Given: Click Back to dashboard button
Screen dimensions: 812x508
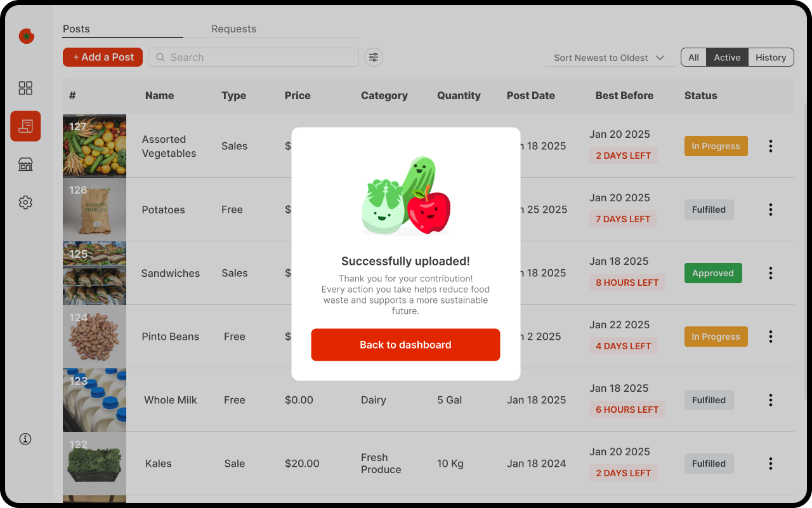Looking at the screenshot, I should pos(405,345).
